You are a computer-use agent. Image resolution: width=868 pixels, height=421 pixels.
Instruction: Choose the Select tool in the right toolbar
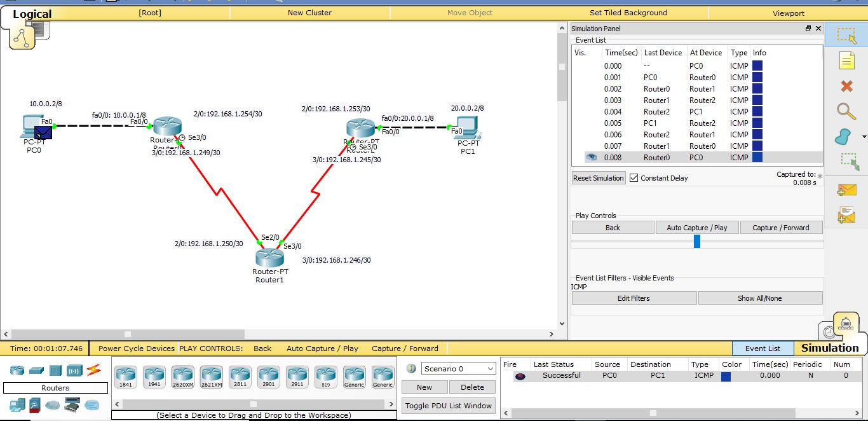click(846, 36)
